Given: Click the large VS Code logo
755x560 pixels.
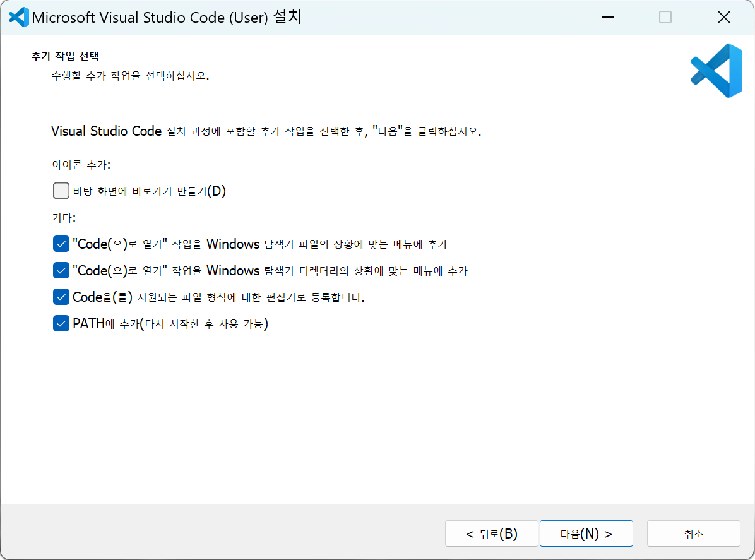Looking at the screenshot, I should tap(716, 71).
